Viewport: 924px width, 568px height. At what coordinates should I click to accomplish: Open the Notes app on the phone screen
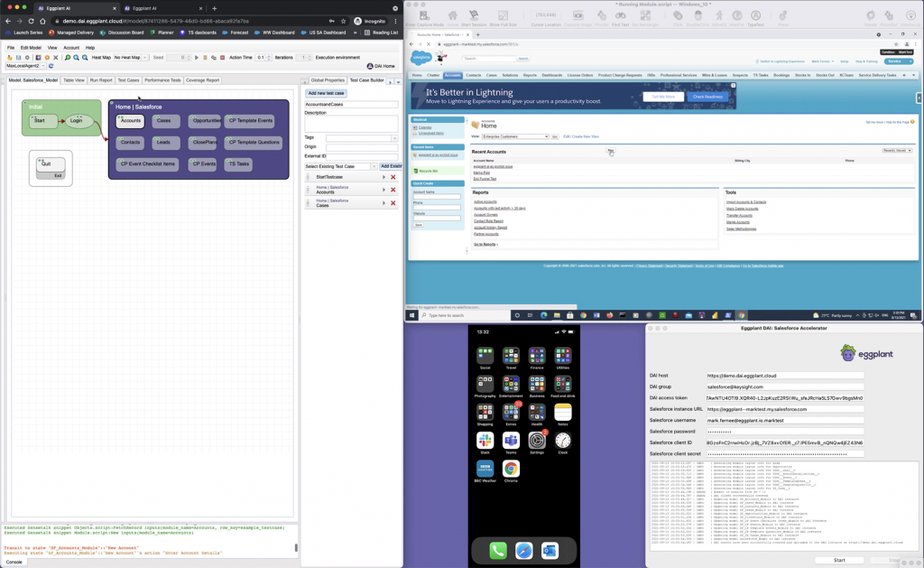pos(563,414)
